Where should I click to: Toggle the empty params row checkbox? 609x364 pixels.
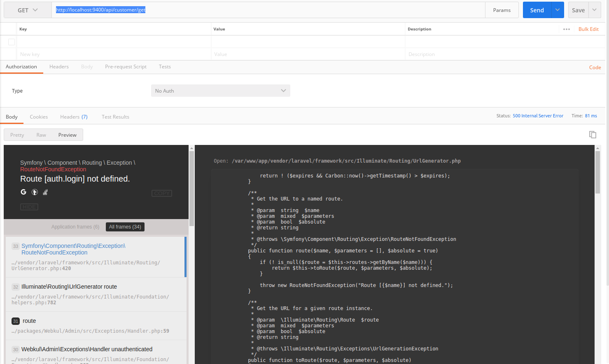(x=12, y=42)
